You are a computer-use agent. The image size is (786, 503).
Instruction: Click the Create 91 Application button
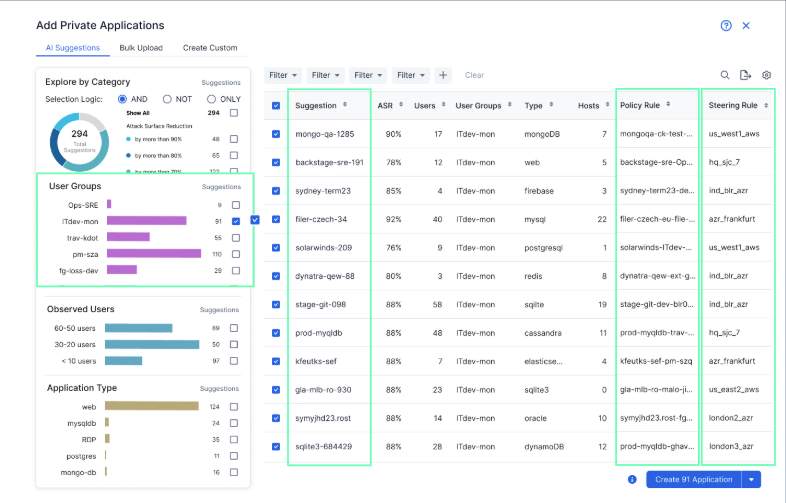click(693, 480)
